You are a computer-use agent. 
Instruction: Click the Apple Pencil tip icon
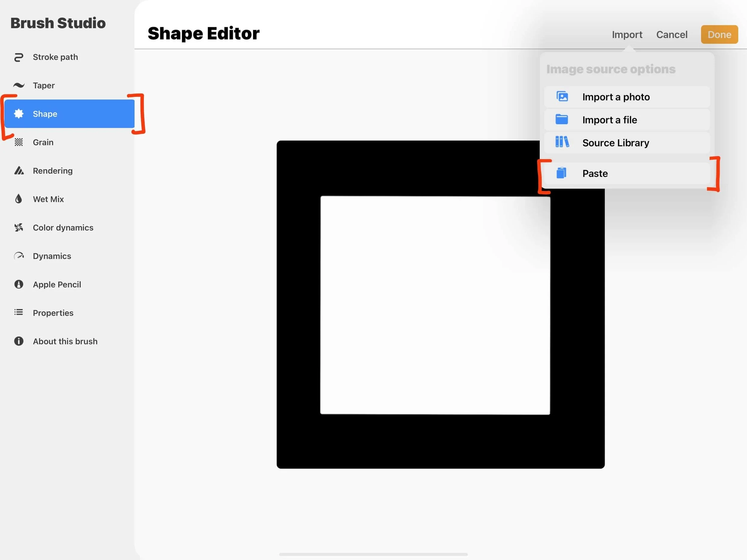coord(19,284)
